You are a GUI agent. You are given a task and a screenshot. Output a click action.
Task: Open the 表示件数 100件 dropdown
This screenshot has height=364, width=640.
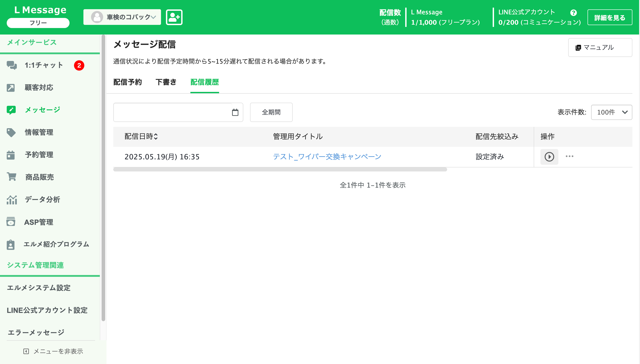[612, 112]
